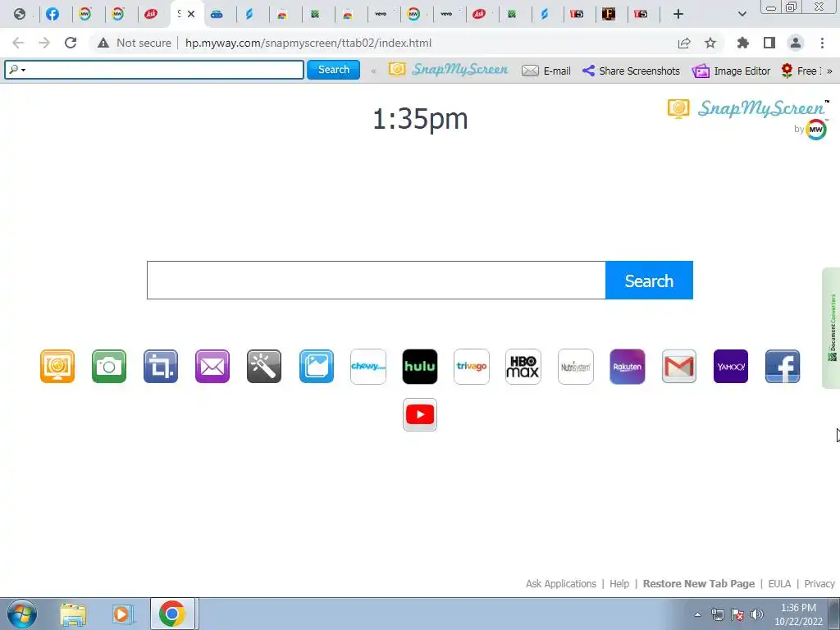Open the Rakuten shortcut tile
Screen dimensions: 840x630
click(628, 367)
